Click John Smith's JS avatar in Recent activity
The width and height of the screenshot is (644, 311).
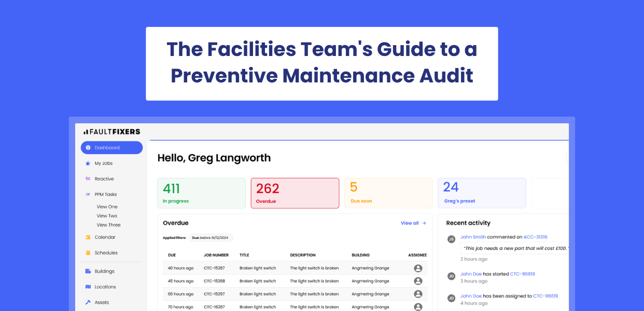(x=451, y=239)
